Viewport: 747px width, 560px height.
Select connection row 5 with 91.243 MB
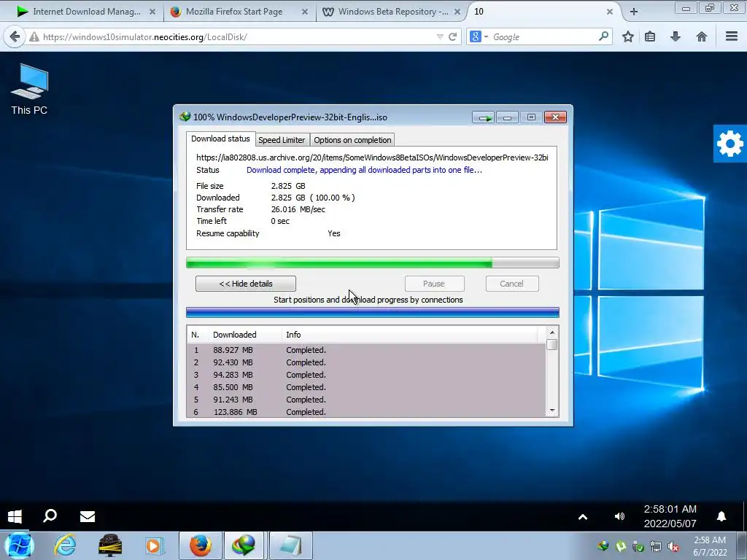(366, 400)
